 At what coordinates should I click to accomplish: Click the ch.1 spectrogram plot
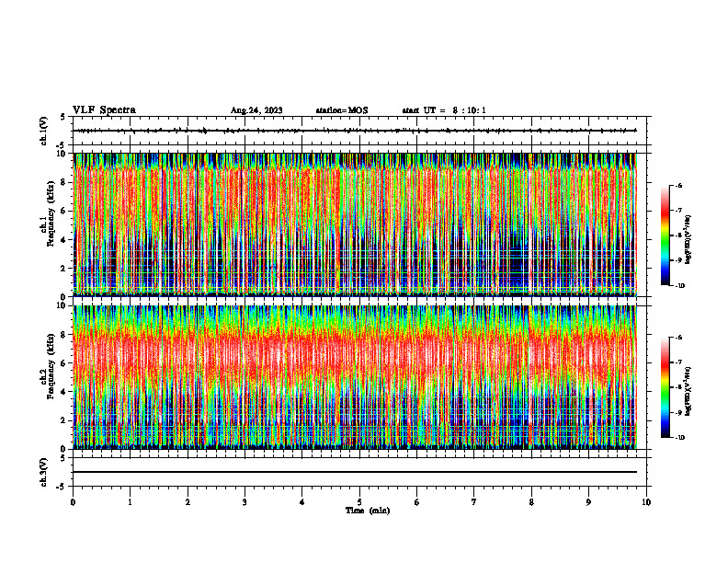tap(355, 224)
